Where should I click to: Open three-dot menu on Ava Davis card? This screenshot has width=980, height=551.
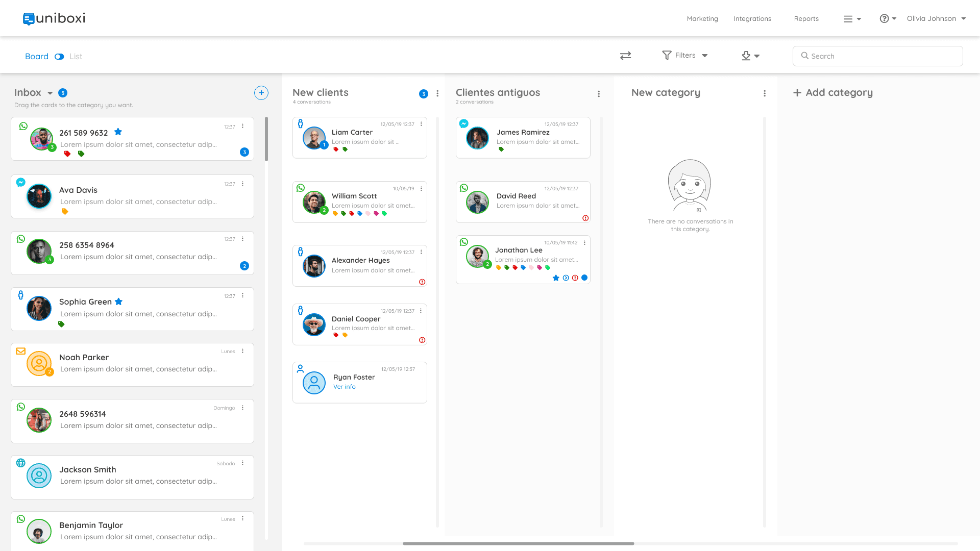coord(242,184)
